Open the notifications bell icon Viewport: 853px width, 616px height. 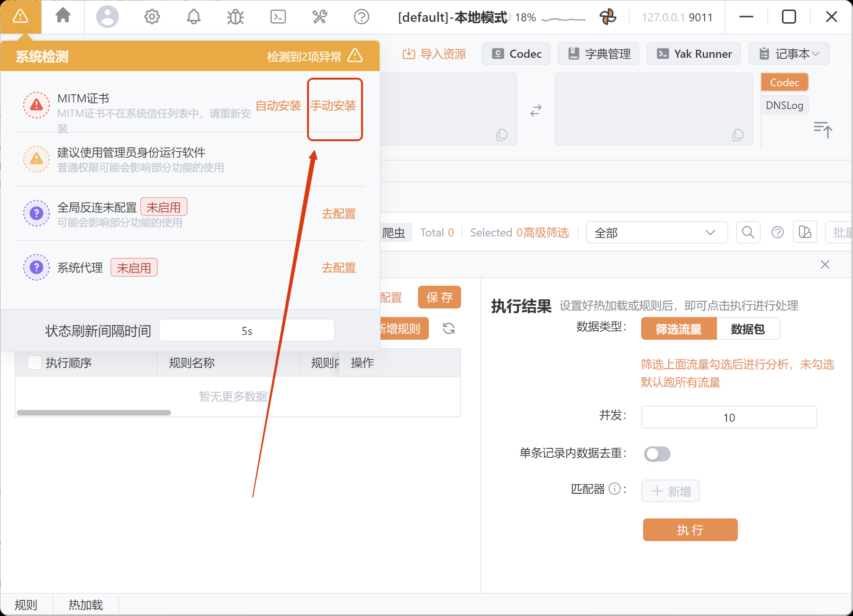click(x=193, y=17)
